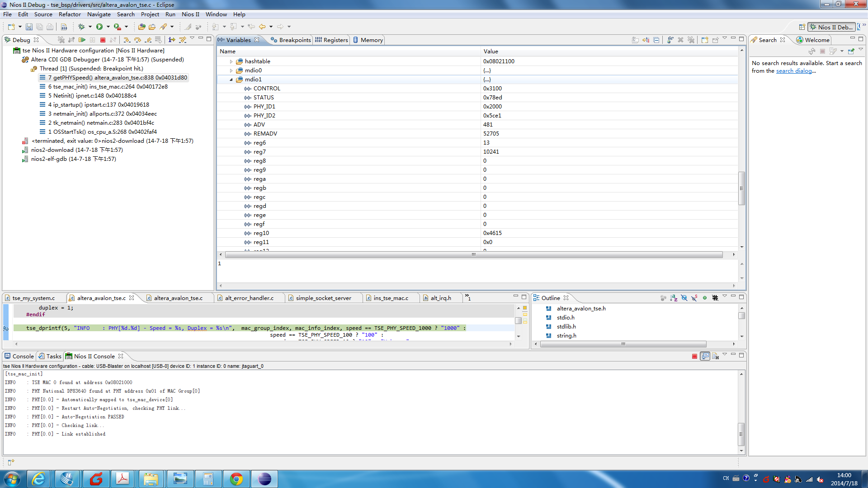Click Open New View icon in Variables

pyautogui.click(x=704, y=40)
